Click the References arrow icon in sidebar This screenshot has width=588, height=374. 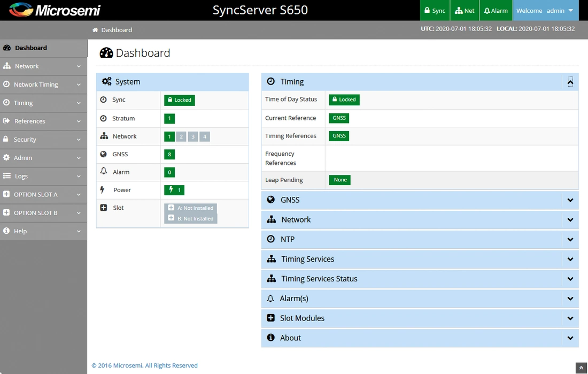(6, 121)
